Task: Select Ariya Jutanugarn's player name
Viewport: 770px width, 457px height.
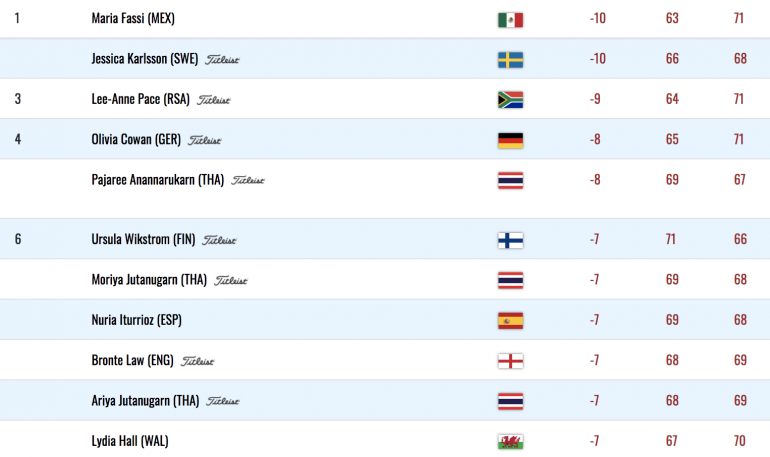Action: point(145,401)
